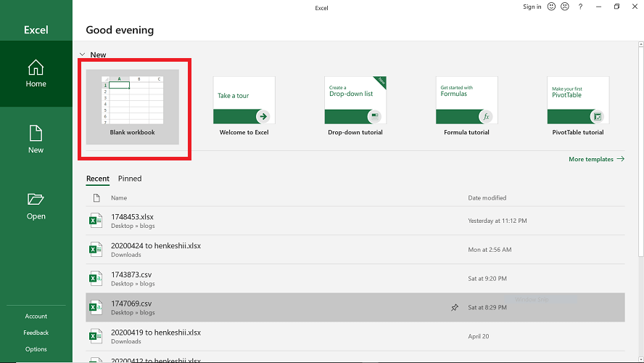This screenshot has width=644, height=363.
Task: Switch to the Recent tab
Action: (x=98, y=179)
